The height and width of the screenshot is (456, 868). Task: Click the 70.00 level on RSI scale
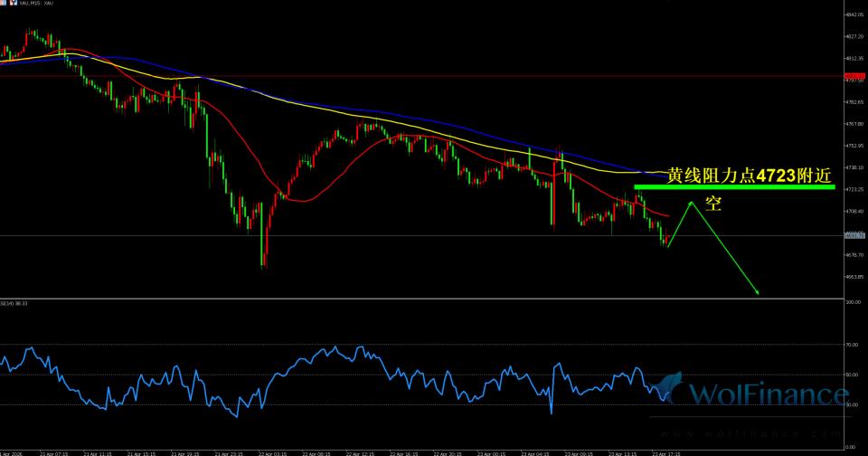click(852, 345)
